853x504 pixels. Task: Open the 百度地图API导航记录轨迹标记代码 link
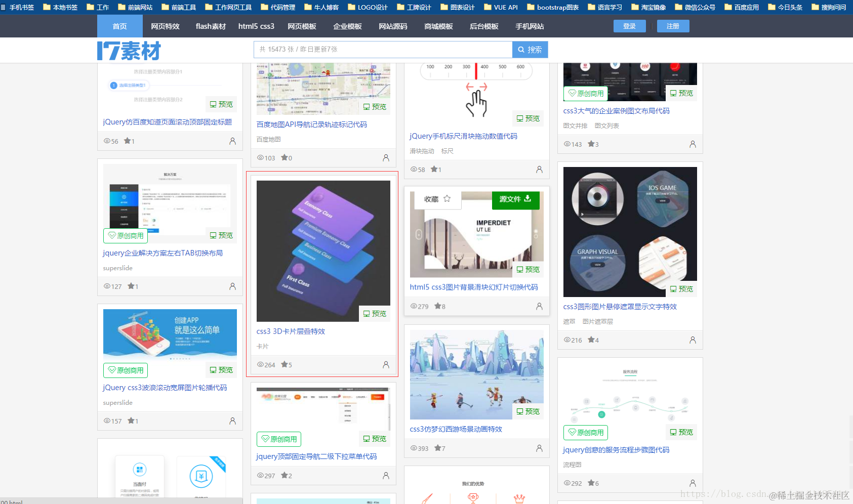pos(311,124)
